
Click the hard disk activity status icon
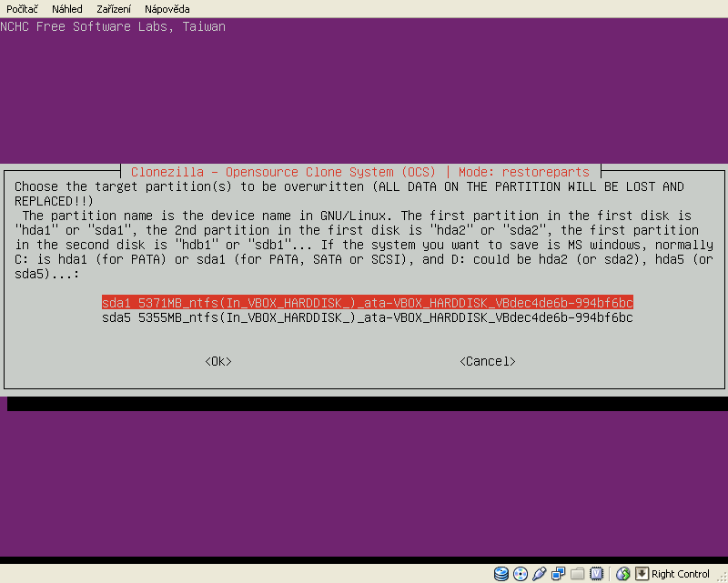coord(501,574)
